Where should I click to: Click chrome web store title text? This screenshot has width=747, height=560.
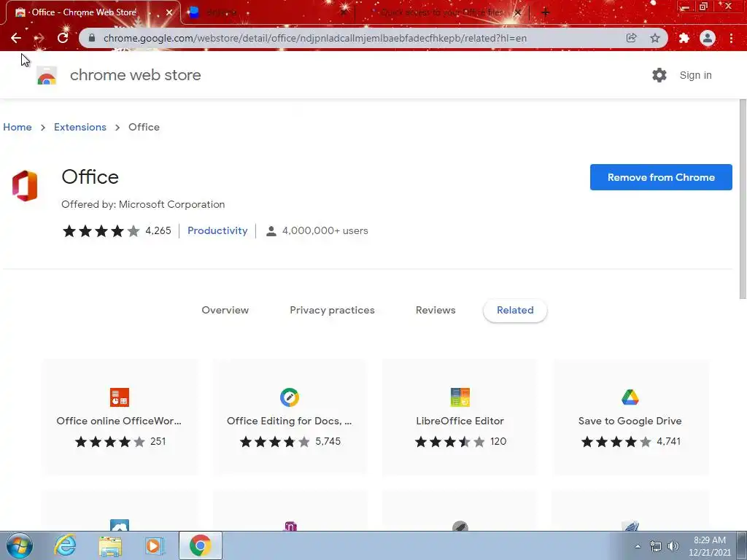point(135,75)
